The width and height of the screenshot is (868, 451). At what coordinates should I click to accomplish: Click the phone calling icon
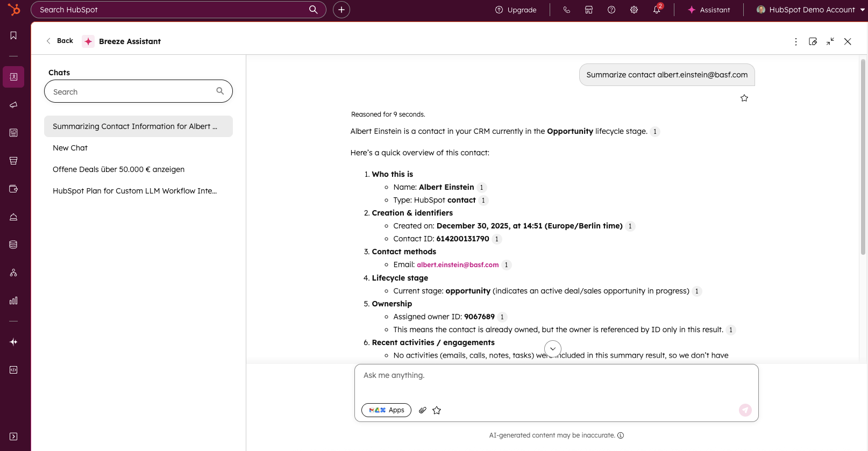click(566, 10)
